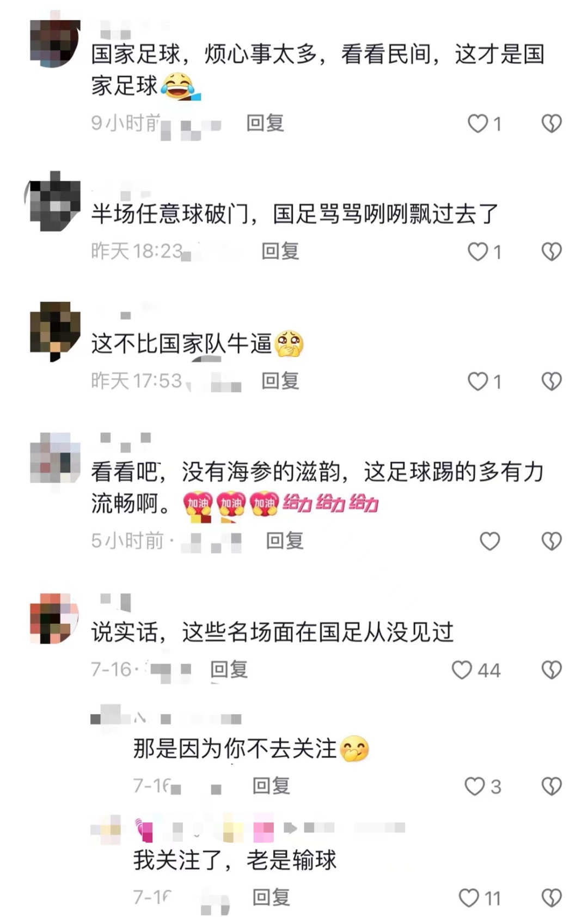Viewport: 588px width, 917px height.
Task: Like the comment starting 国家足球，烦心事太多
Action: pyautogui.click(x=478, y=124)
